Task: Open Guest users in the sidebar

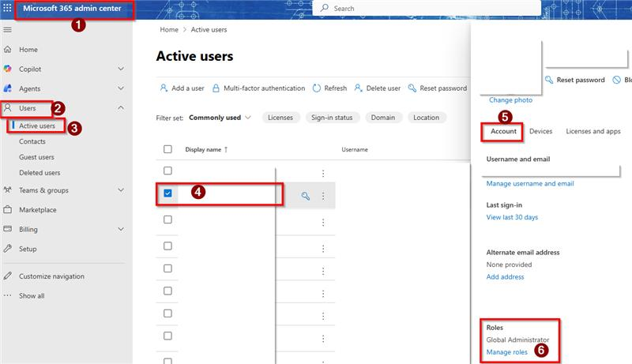Action: [x=36, y=157]
